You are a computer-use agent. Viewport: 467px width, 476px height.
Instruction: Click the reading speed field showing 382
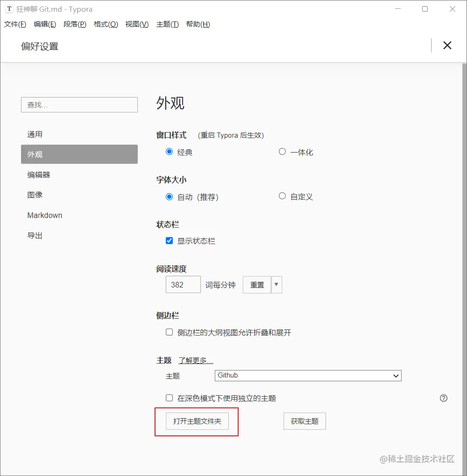(x=183, y=285)
